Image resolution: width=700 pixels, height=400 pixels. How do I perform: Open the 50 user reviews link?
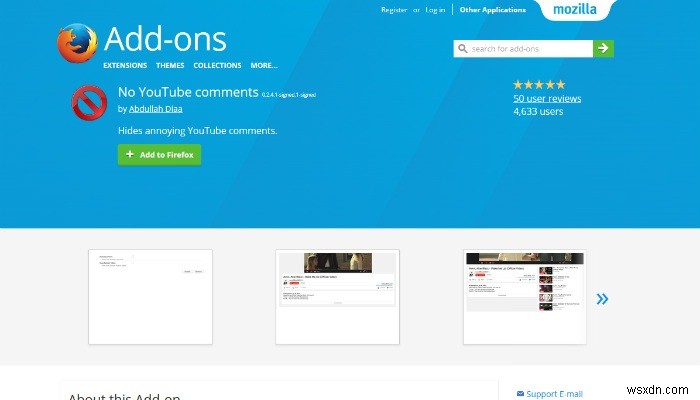click(547, 99)
